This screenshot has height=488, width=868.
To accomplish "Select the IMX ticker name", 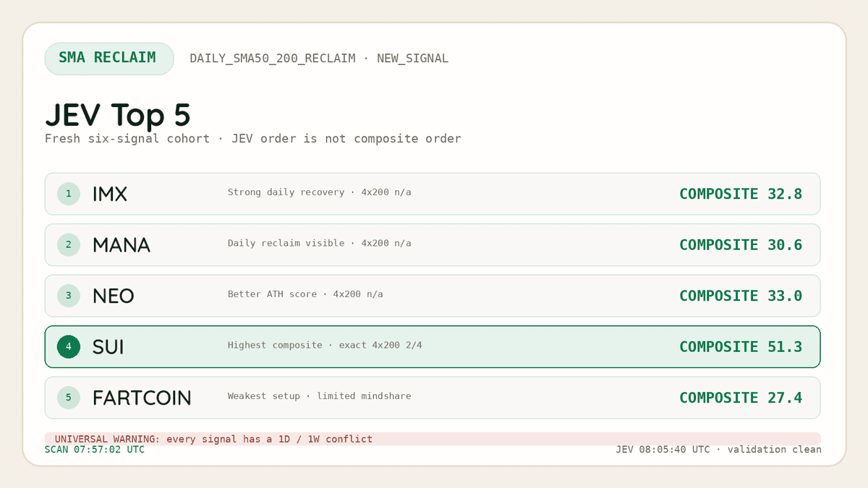I will (110, 194).
